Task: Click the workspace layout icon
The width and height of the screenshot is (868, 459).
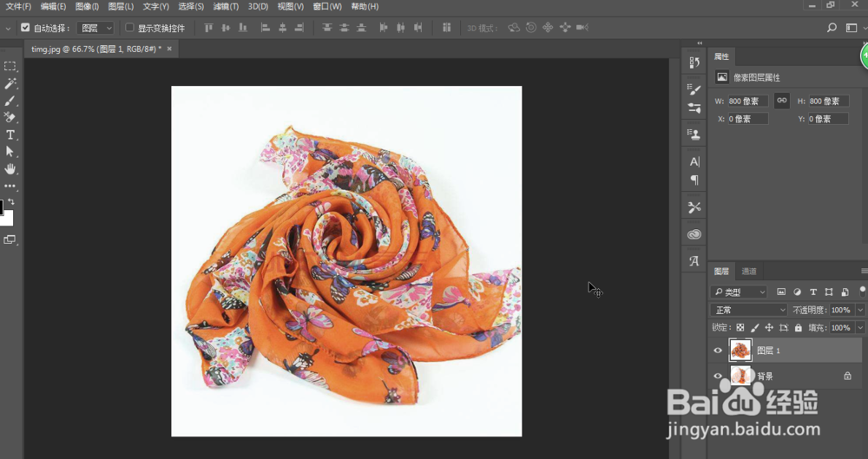Action: point(852,28)
